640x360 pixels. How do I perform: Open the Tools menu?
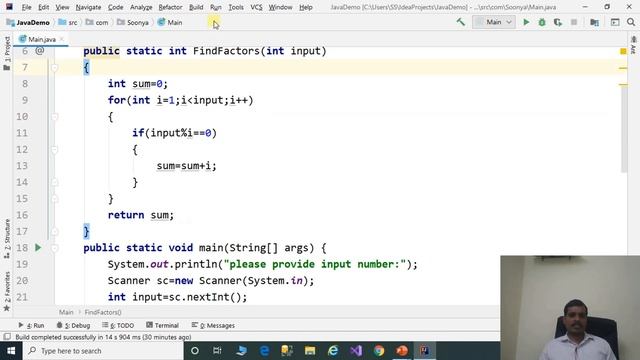[x=236, y=7]
